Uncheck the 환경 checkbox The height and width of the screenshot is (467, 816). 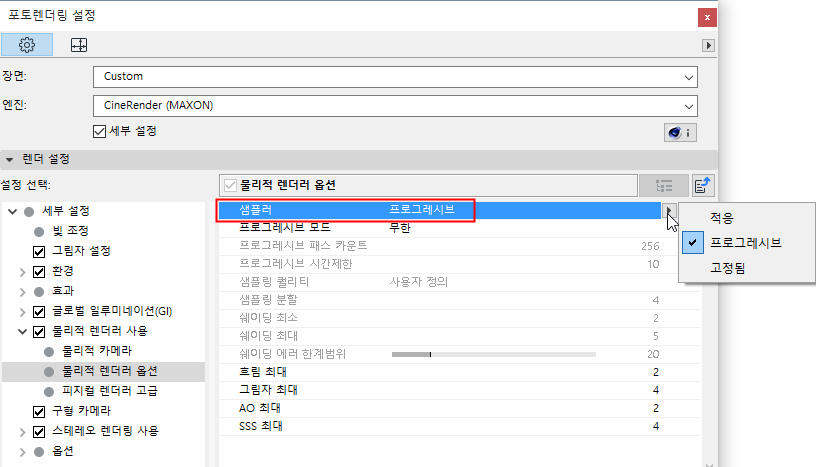tap(39, 271)
